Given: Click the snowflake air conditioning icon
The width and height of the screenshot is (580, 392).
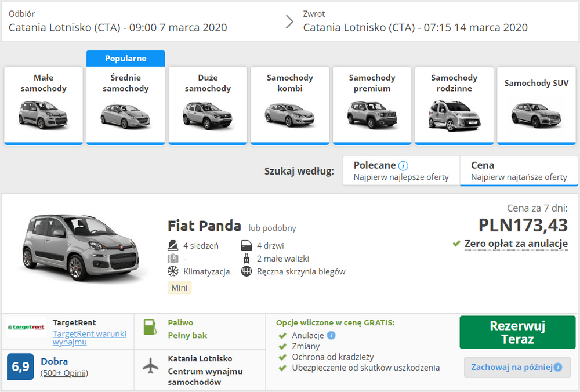Looking at the screenshot, I should [x=173, y=271].
